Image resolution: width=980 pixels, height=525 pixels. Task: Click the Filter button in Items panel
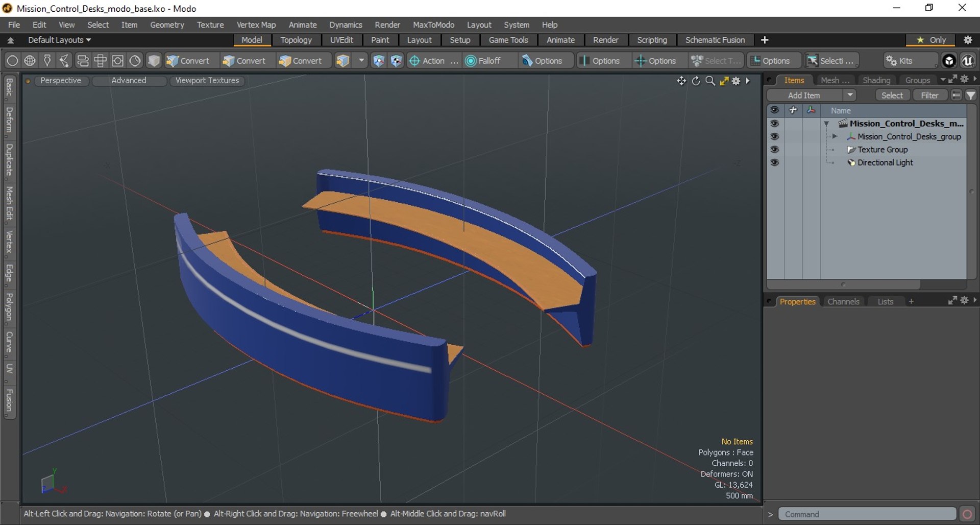929,96
